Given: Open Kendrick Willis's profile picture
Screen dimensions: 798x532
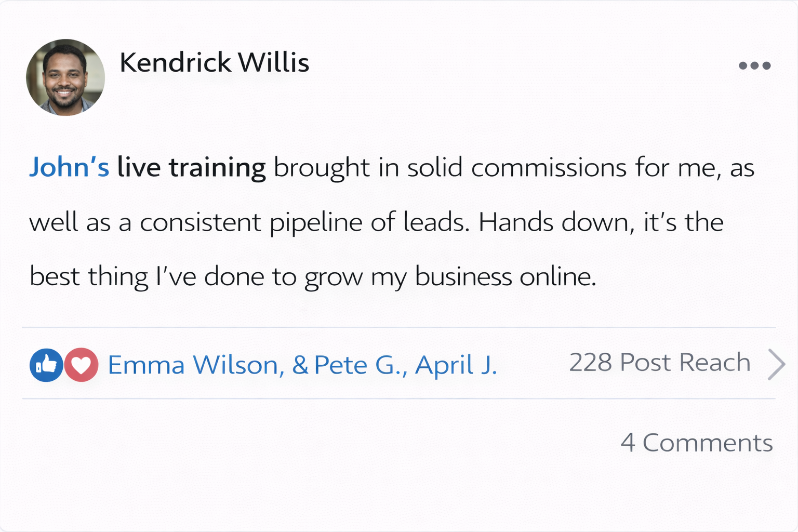Looking at the screenshot, I should point(65,77).
